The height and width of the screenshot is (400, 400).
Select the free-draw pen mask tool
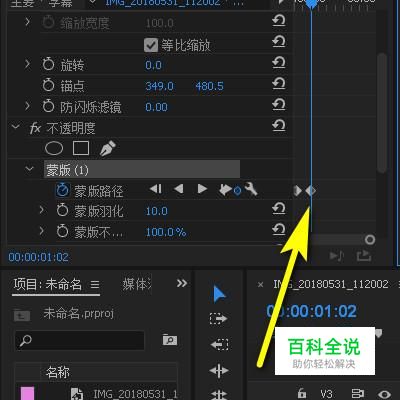point(107,149)
